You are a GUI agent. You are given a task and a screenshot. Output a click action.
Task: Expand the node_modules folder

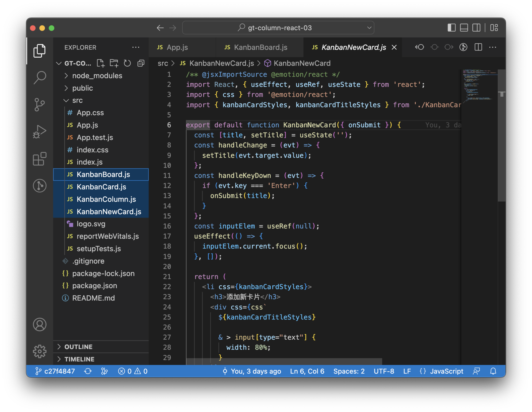point(101,76)
